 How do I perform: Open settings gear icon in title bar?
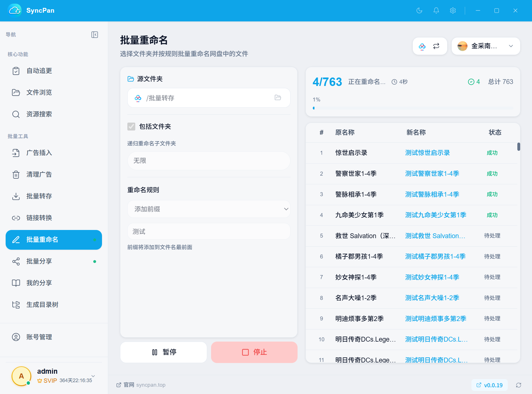tap(453, 11)
